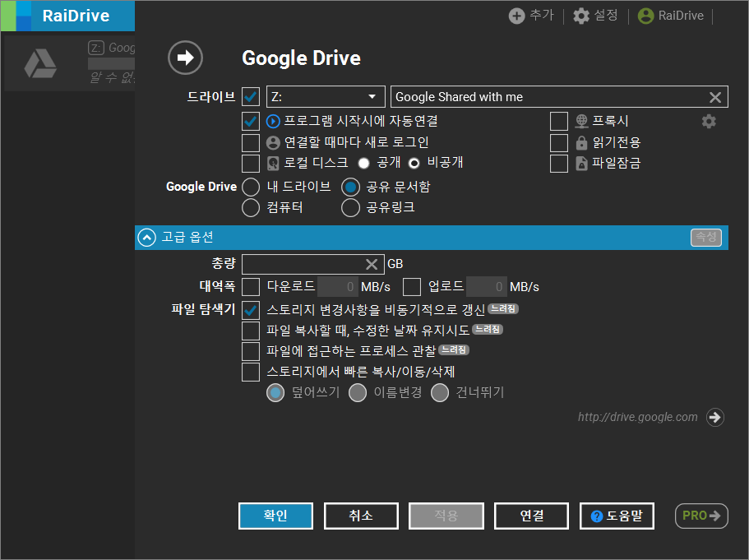
Task: Click the 연결 button
Action: (532, 516)
